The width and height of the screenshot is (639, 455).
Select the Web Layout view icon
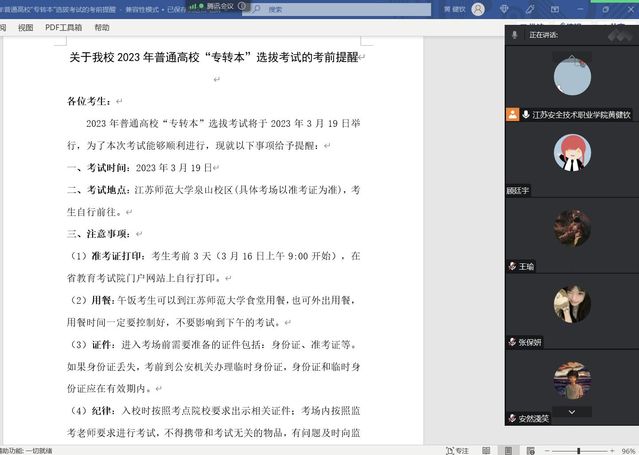[533, 450]
